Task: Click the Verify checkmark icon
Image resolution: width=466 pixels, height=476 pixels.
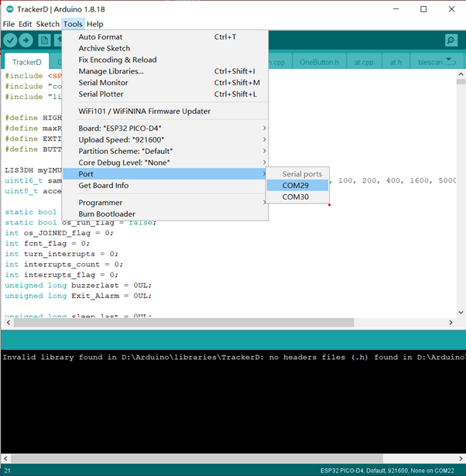Action: point(10,40)
